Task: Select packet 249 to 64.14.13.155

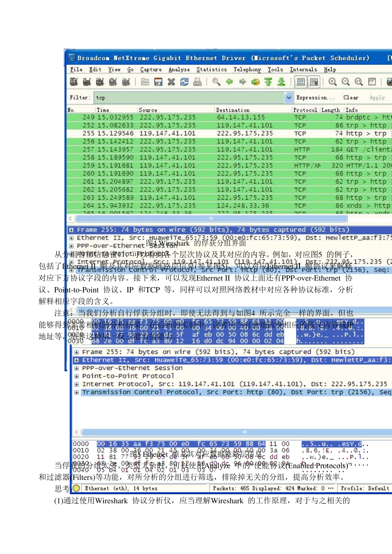Action: point(229,117)
